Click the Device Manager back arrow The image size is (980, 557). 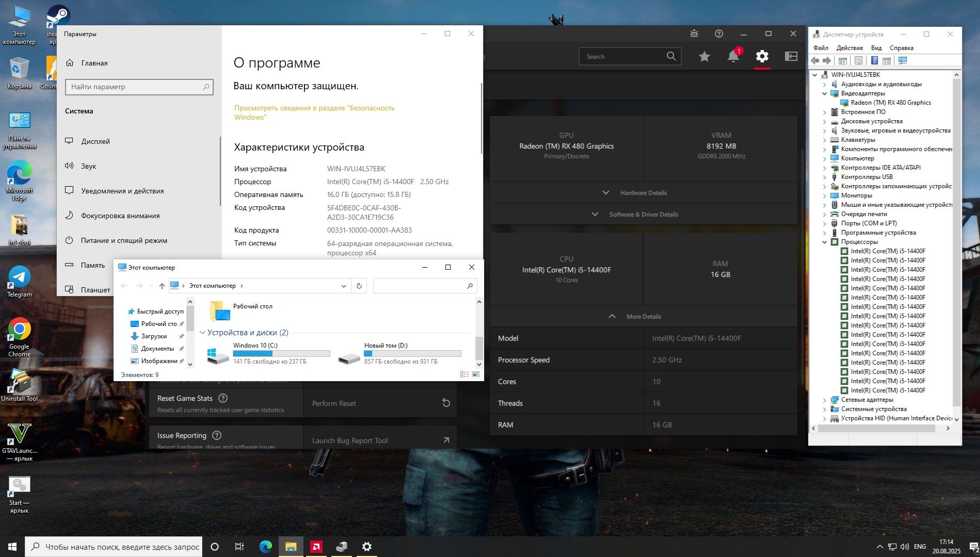click(x=815, y=61)
